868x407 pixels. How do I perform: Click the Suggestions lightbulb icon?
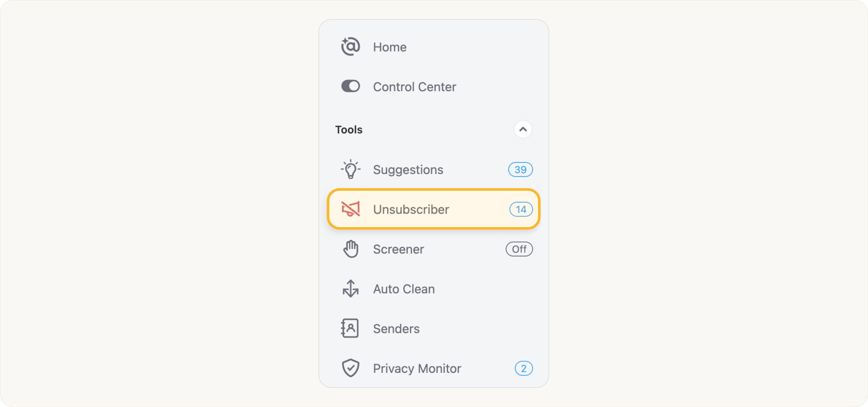(x=350, y=169)
